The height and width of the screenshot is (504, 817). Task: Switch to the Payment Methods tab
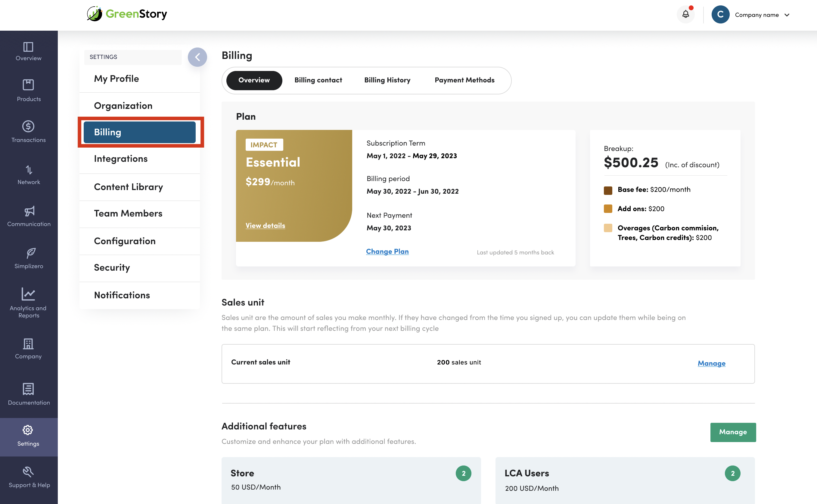point(464,80)
